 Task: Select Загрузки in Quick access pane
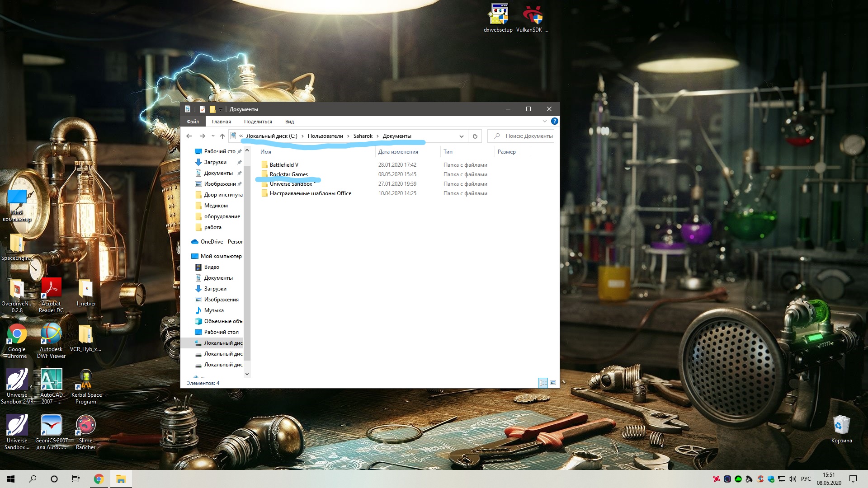[x=215, y=162]
